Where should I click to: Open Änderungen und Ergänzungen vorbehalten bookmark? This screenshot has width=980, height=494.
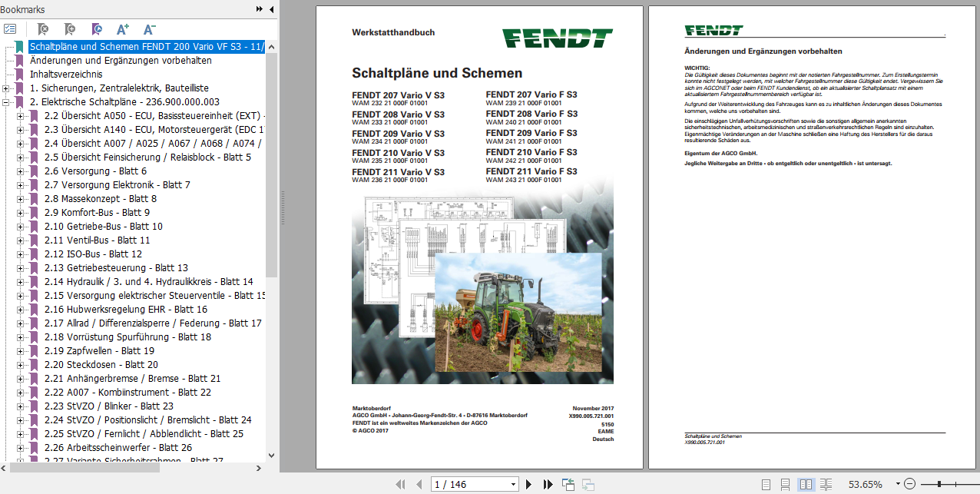[121, 61]
